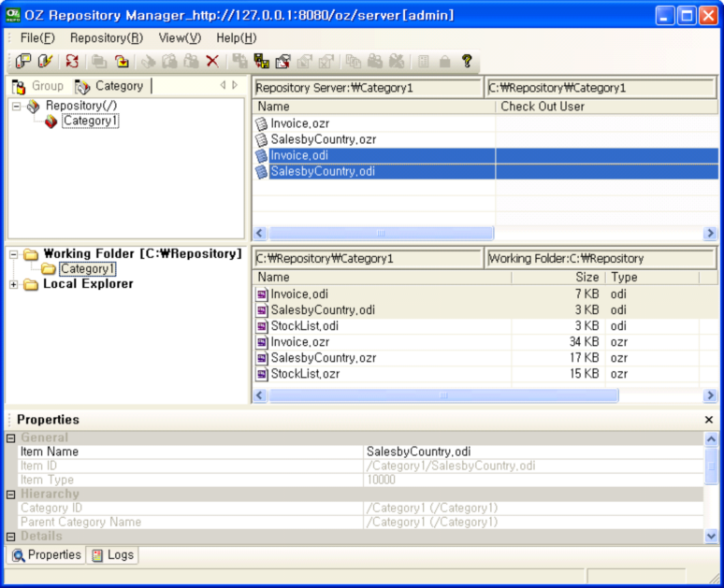This screenshot has height=588, width=724.
Task: Click the folder with yellow down-arrow toolbar icon
Action: 122,61
